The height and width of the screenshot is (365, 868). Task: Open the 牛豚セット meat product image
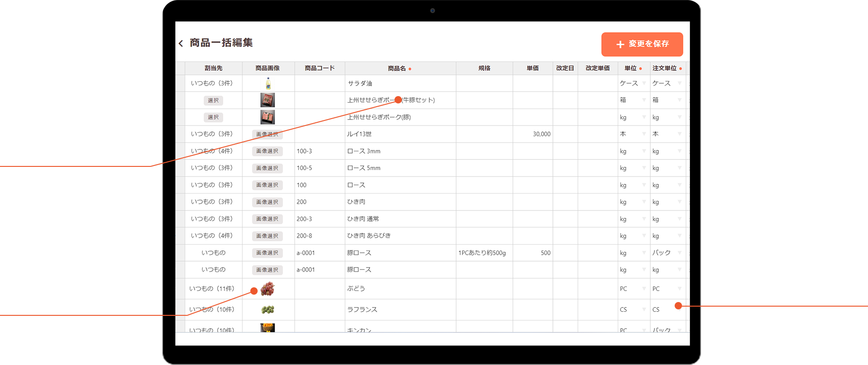tap(268, 100)
